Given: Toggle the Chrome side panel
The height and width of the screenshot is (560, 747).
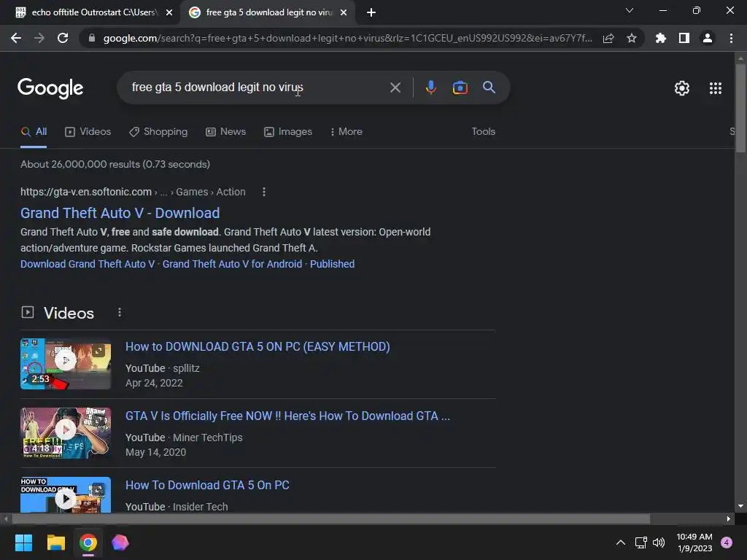Looking at the screenshot, I should [x=684, y=38].
